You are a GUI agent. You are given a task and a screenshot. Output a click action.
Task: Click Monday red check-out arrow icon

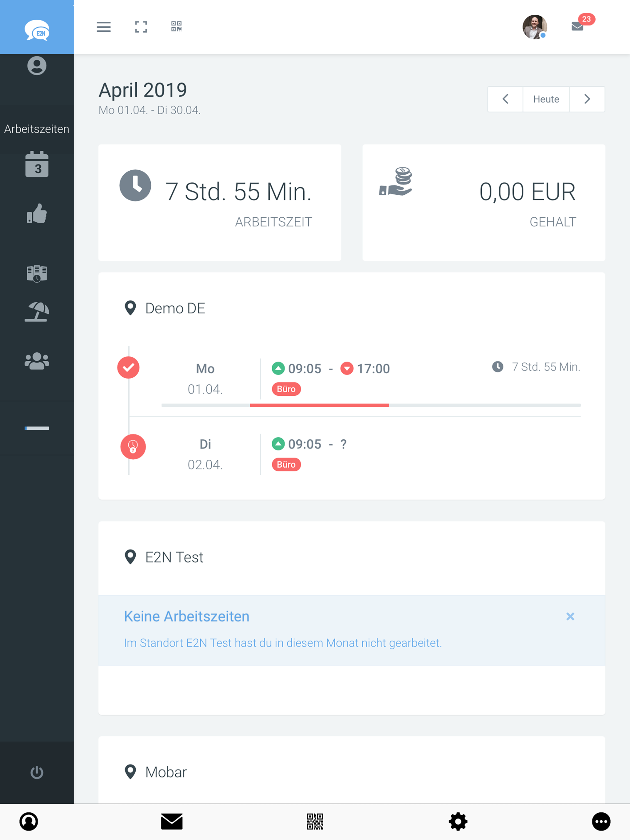tap(347, 368)
